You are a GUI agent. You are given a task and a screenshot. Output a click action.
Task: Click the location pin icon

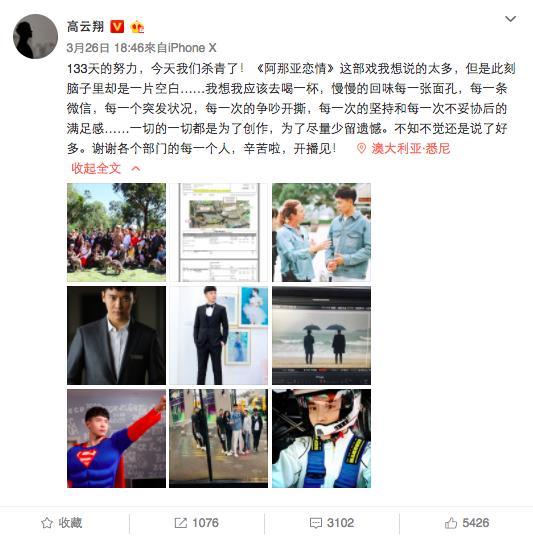point(361,149)
